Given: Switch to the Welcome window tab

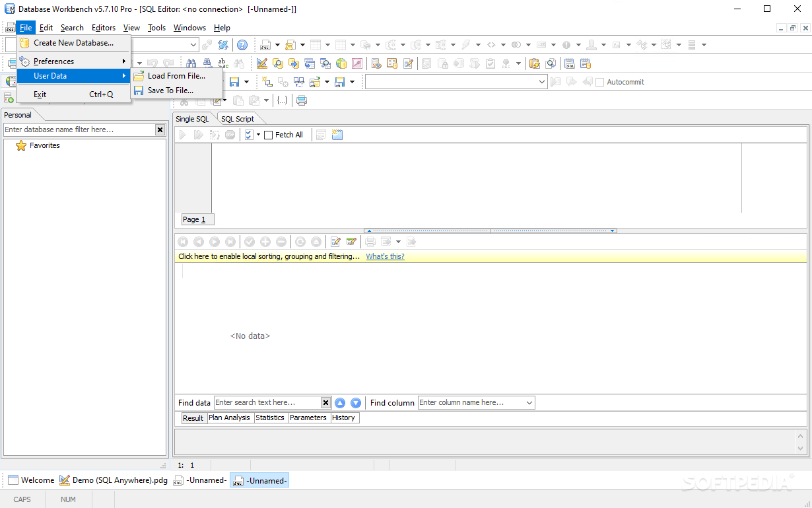Looking at the screenshot, I should [31, 480].
